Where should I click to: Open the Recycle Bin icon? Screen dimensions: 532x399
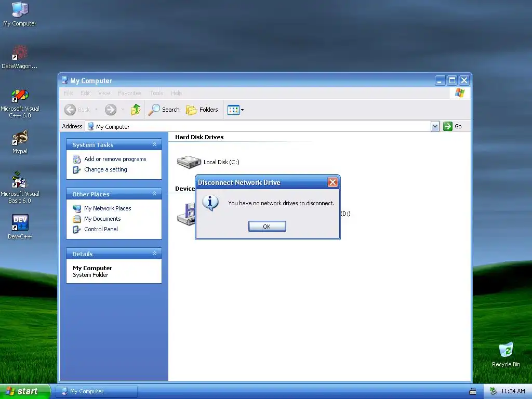[506, 354]
